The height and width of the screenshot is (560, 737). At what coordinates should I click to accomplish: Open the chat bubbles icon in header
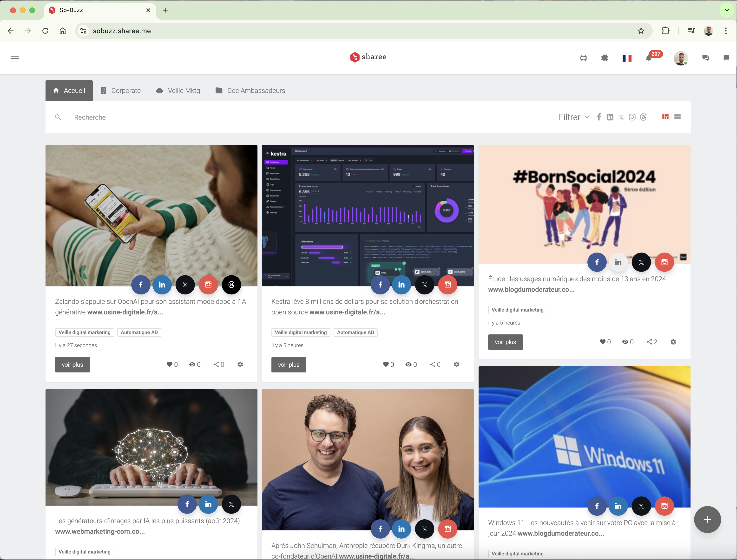coord(706,58)
